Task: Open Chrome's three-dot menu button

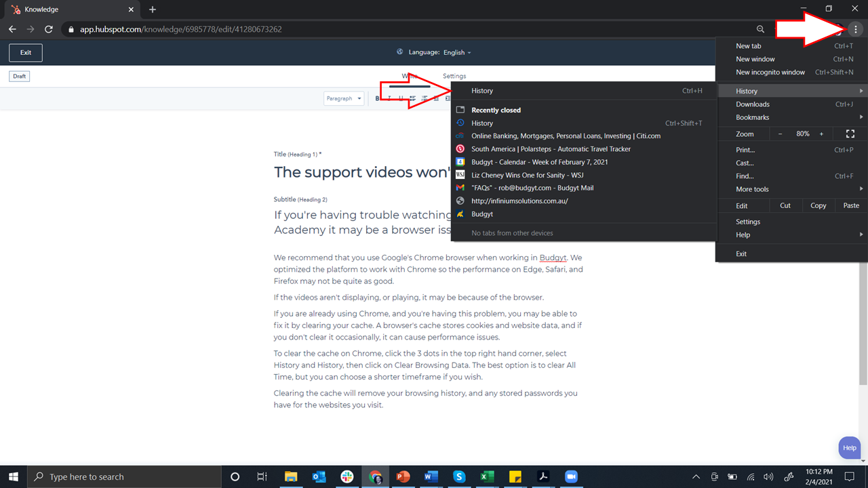Action: 856,29
